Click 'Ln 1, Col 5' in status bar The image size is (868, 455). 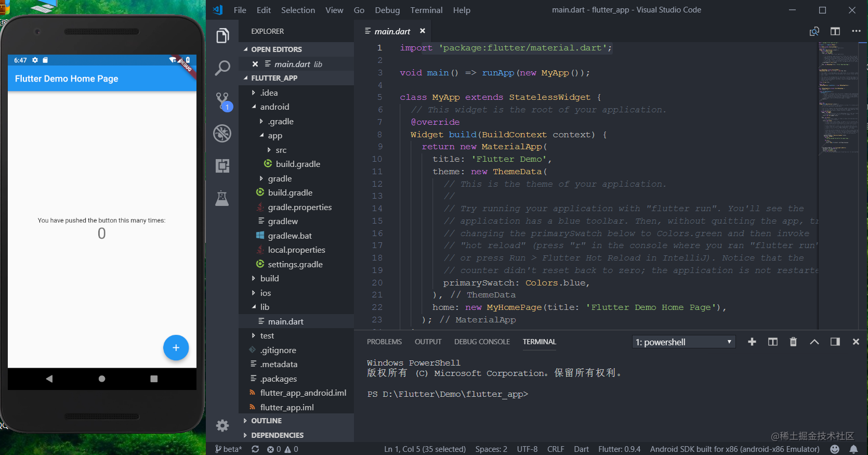point(425,449)
